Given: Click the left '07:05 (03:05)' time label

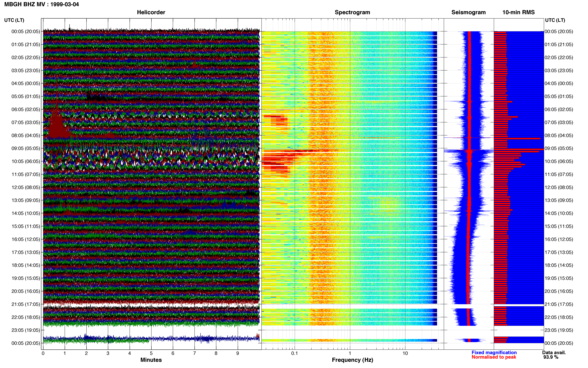Looking at the screenshot, I should tap(26, 122).
